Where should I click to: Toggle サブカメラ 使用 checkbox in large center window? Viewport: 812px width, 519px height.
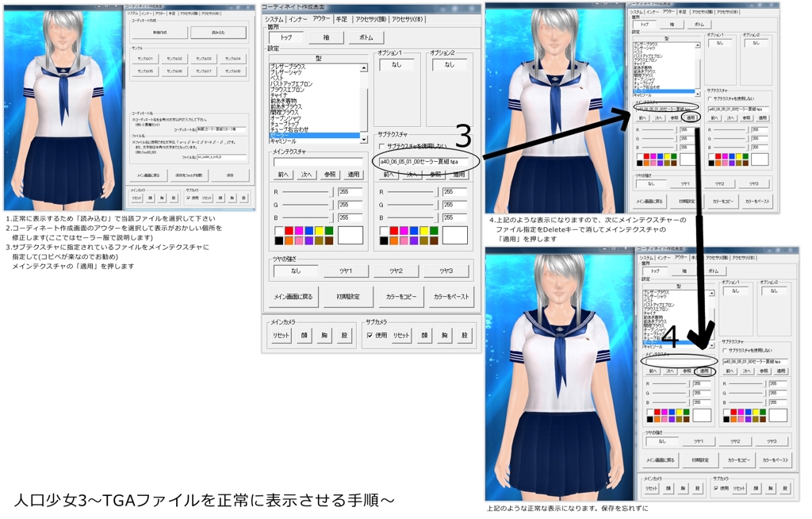(x=370, y=336)
